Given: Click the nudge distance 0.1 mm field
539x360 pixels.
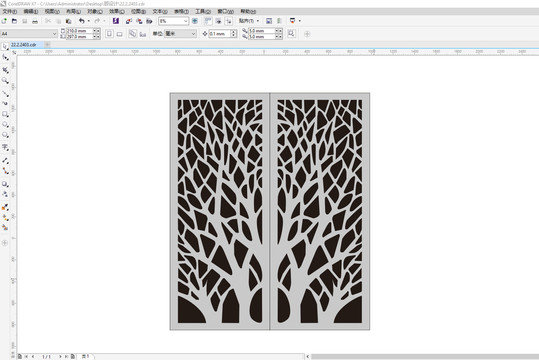Looking at the screenshot, I should [220, 34].
